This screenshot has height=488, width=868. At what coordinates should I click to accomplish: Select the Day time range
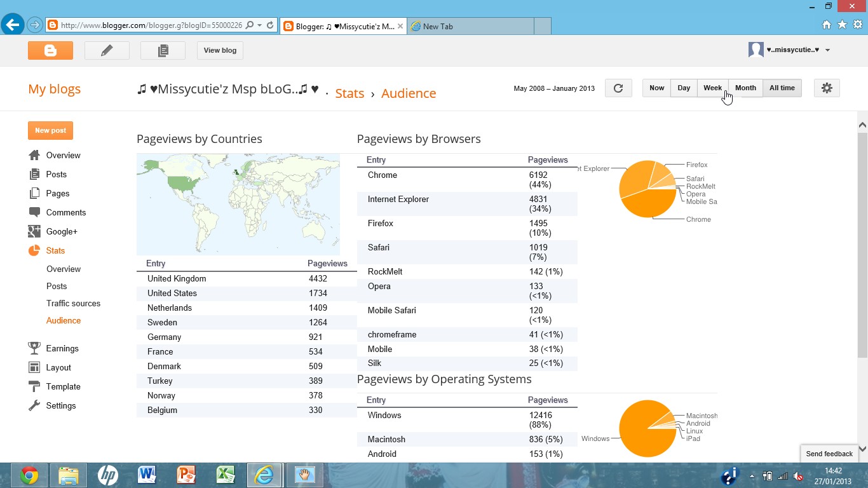684,88
